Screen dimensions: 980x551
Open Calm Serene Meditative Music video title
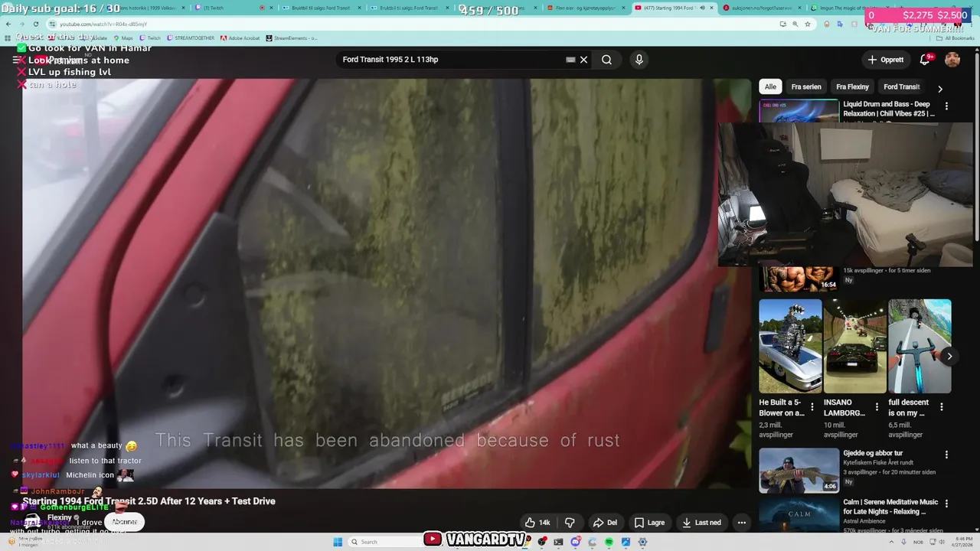890,507
